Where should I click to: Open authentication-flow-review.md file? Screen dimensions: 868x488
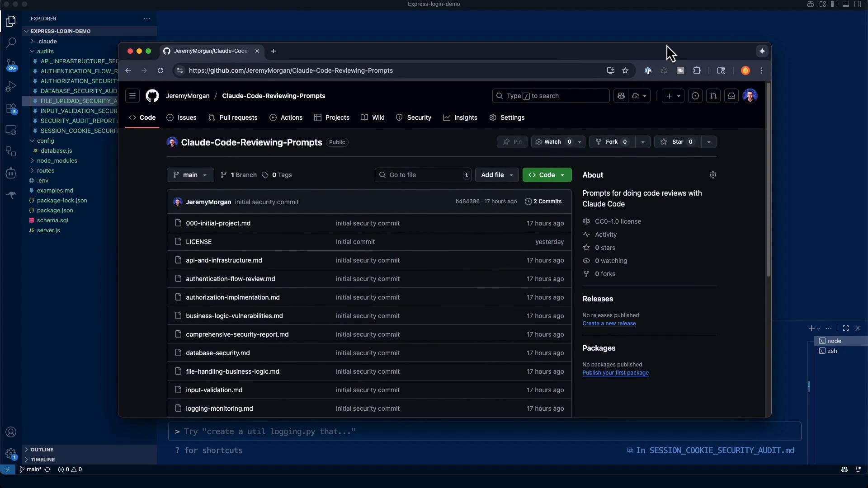[x=231, y=279]
